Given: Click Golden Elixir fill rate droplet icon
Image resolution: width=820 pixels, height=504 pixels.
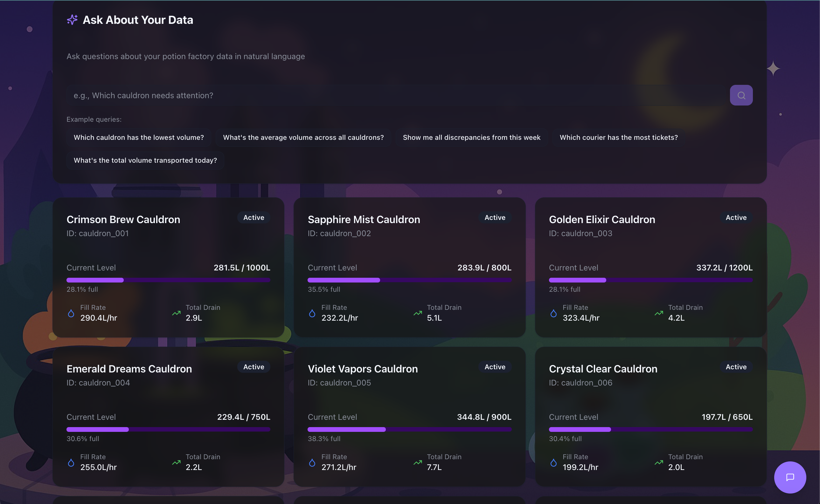Looking at the screenshot, I should pos(553,313).
